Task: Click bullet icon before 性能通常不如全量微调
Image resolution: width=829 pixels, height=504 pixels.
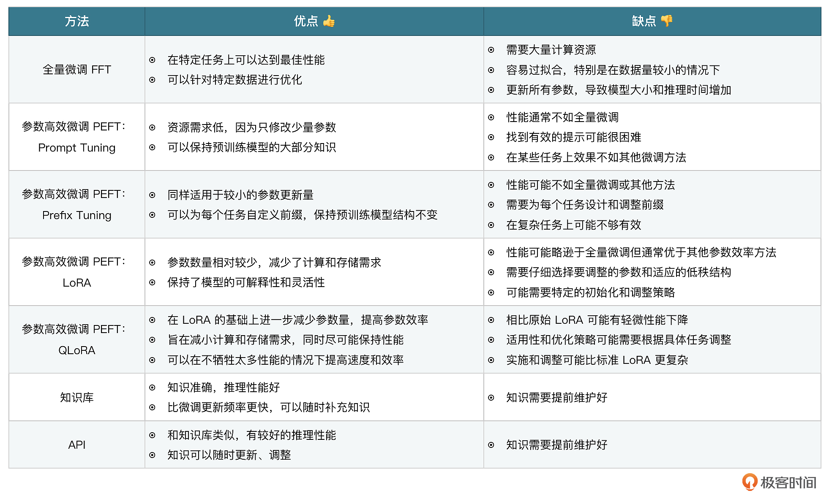Action: 491,117
